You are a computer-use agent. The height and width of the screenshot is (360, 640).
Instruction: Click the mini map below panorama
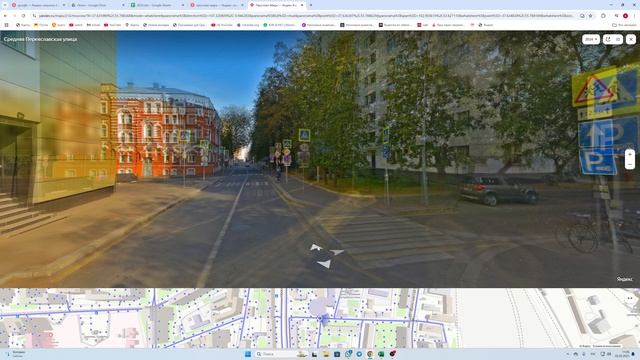(x=320, y=318)
